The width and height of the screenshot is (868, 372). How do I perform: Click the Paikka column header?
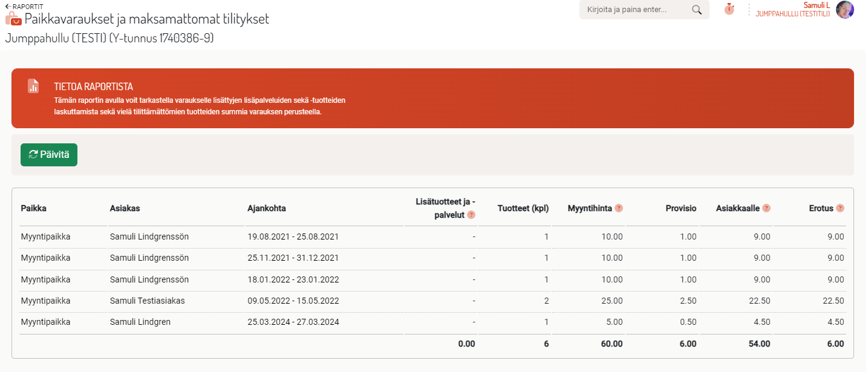pos(34,208)
